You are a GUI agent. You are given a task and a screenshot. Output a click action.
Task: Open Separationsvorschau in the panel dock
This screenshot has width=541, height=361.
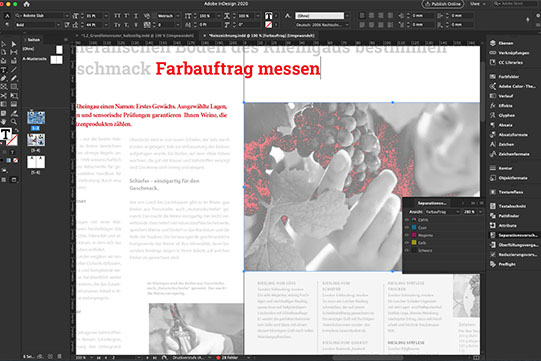pyautogui.click(x=514, y=235)
